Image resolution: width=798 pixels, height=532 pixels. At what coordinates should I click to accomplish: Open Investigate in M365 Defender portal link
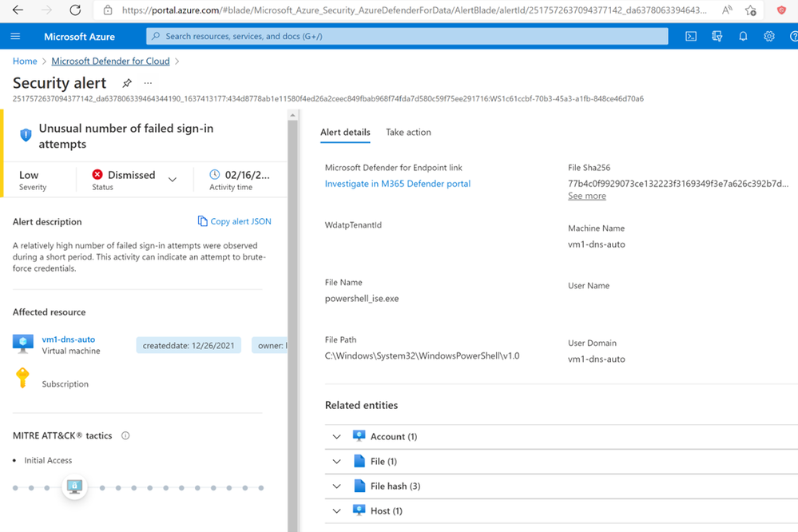(x=398, y=184)
